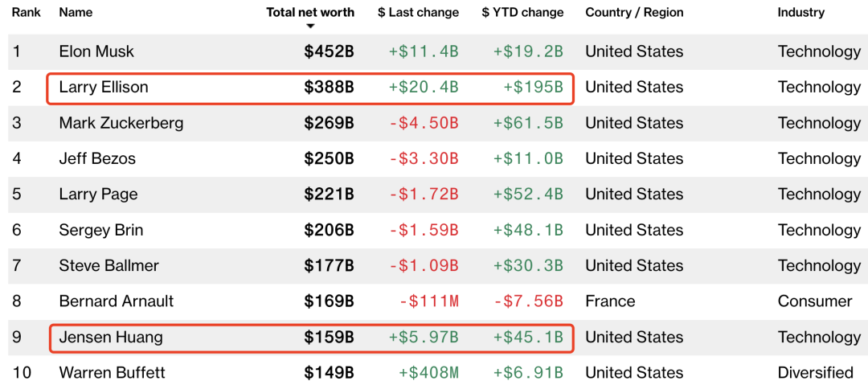Viewport: 868px width, 385px height.
Task: Open Jensen Huang's profile
Action: tap(111, 337)
